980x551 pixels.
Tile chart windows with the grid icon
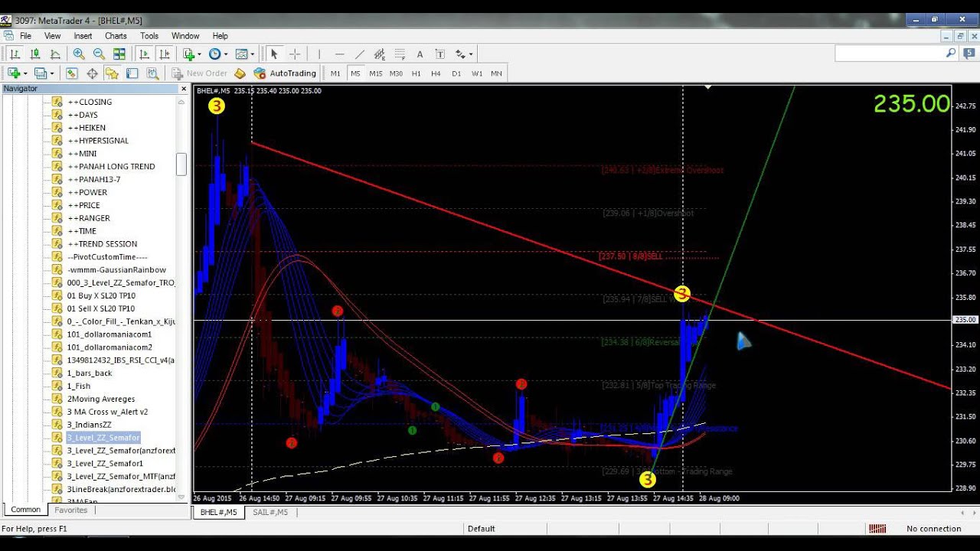[x=119, y=54]
